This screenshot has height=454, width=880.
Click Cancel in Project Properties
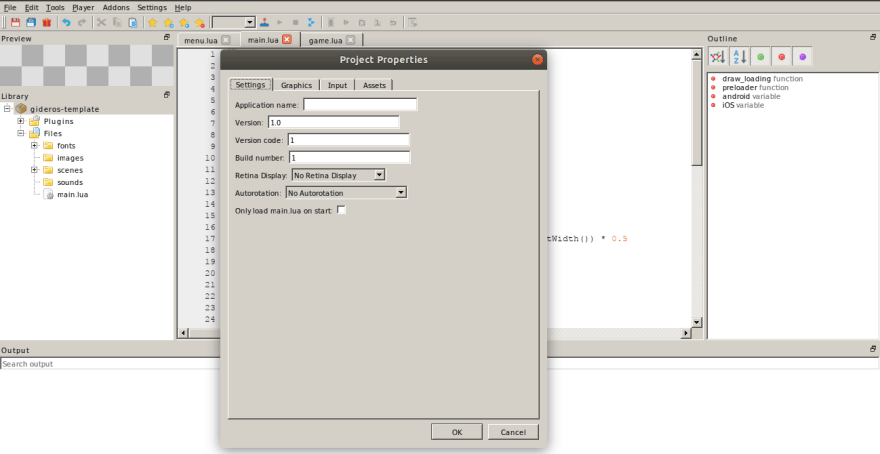[513, 432]
